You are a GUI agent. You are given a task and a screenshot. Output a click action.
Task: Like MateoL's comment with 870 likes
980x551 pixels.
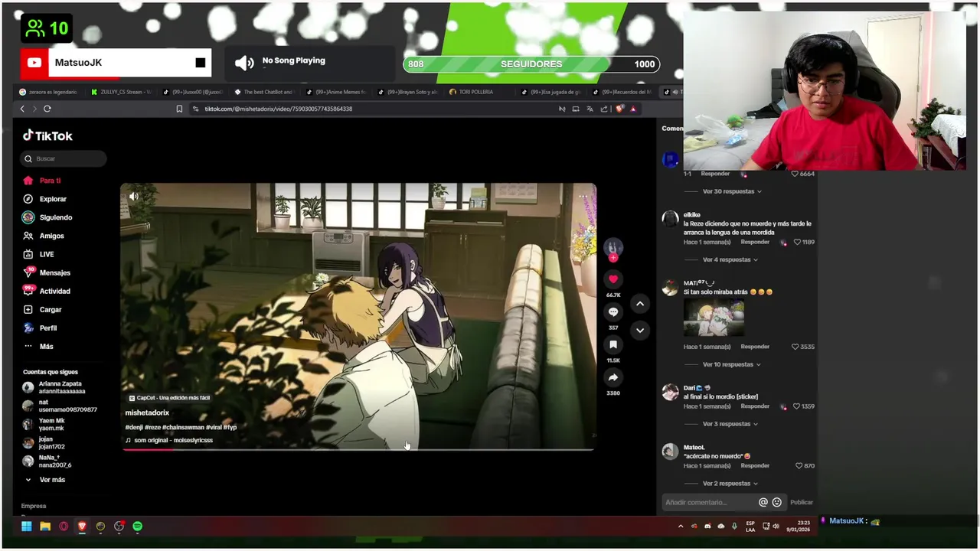coord(799,466)
